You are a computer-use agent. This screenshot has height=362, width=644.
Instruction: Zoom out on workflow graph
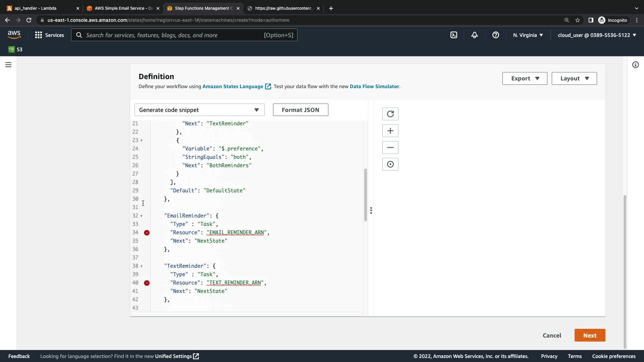(x=390, y=147)
